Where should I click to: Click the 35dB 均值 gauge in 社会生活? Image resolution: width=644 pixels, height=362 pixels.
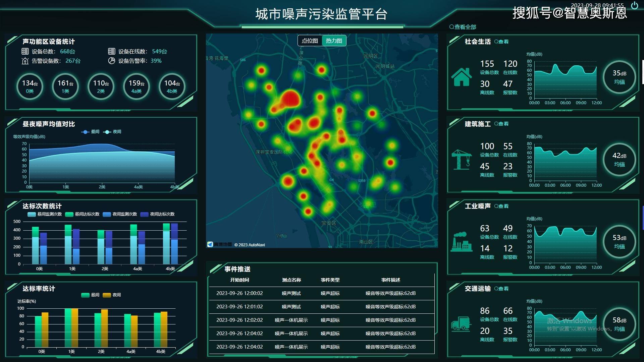point(619,77)
